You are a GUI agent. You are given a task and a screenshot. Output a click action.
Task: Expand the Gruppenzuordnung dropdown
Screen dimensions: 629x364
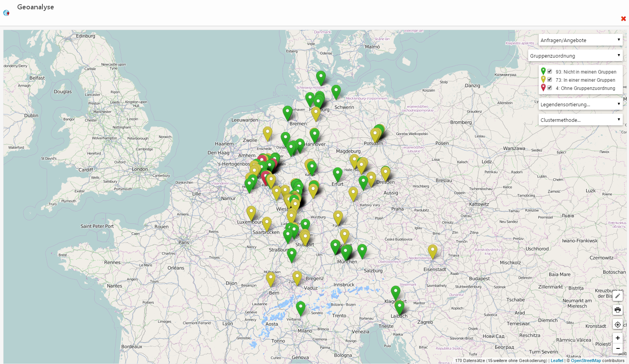click(x=575, y=56)
